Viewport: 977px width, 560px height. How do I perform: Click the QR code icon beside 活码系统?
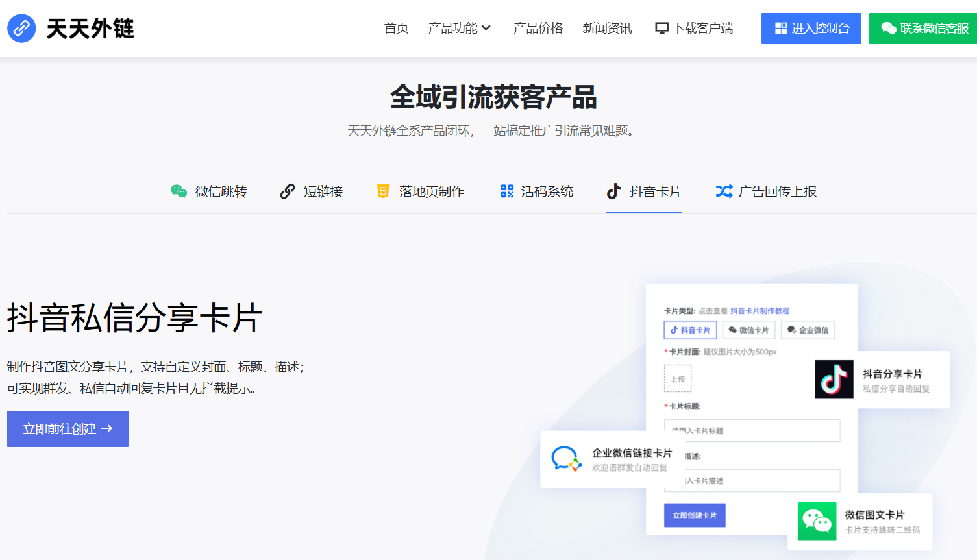click(x=507, y=191)
